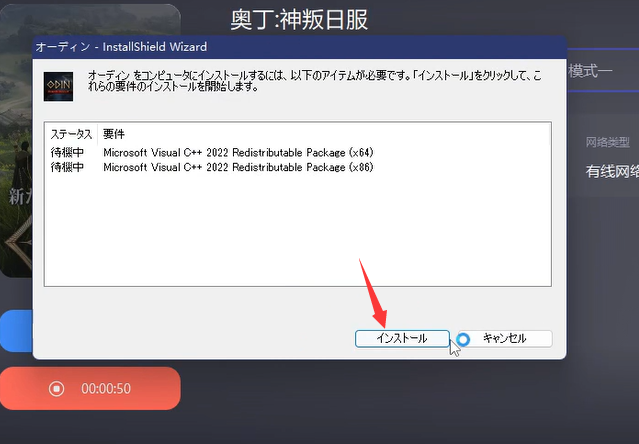Click the オーディン - InstallShield Wizard title bar
The height and width of the screenshot is (444, 639).
click(x=300, y=47)
